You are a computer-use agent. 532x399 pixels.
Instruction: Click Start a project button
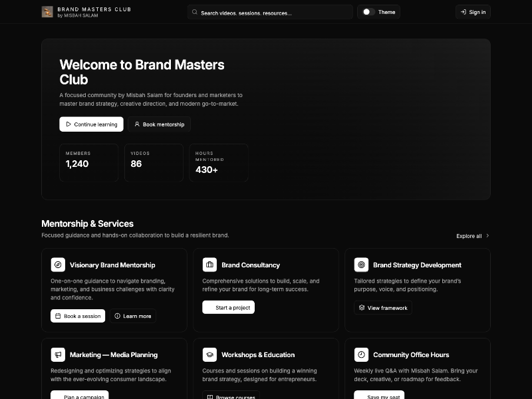click(x=228, y=307)
